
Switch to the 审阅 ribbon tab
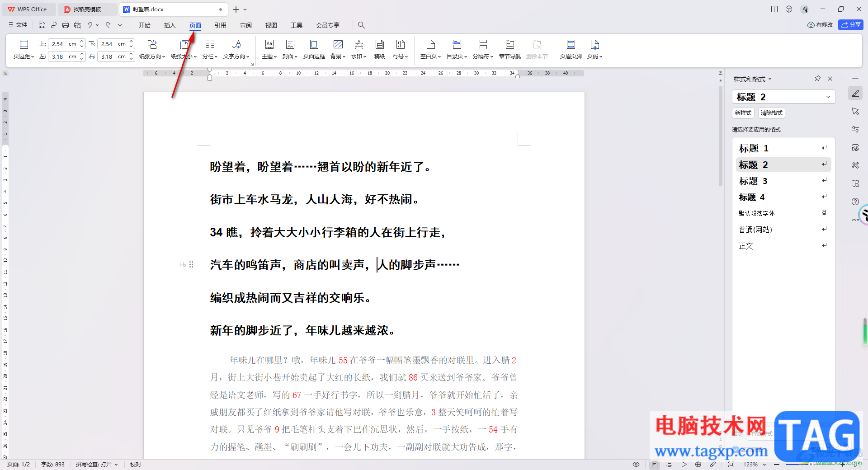246,25
